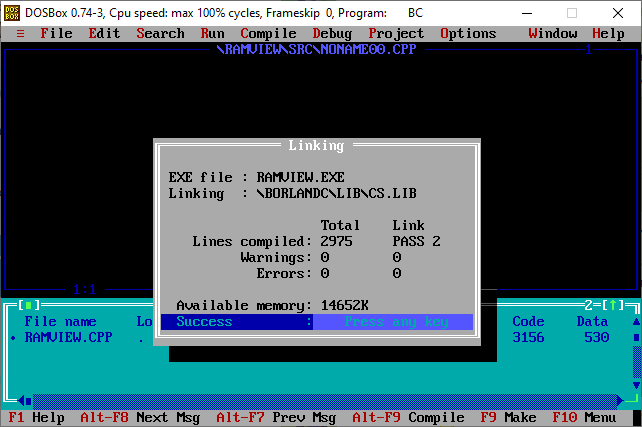This screenshot has height=427, width=642.
Task: Click the EXE file name RAMVIEW.EXE
Action: click(x=301, y=177)
